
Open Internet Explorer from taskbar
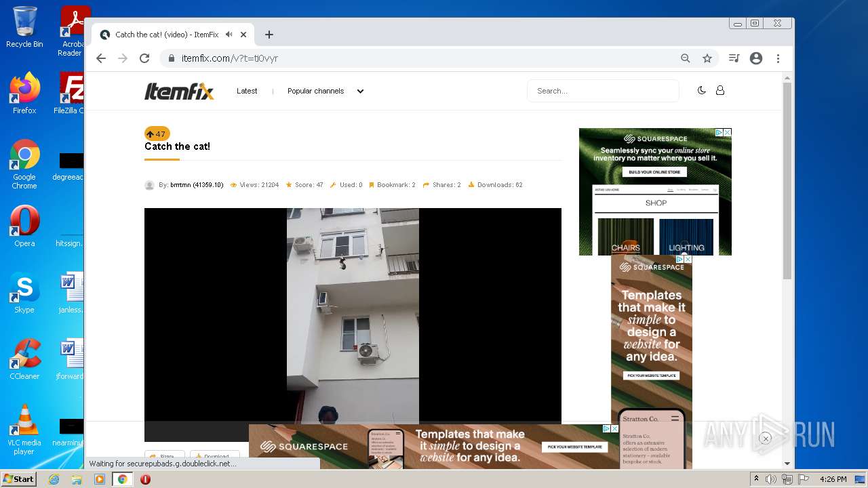[54, 479]
